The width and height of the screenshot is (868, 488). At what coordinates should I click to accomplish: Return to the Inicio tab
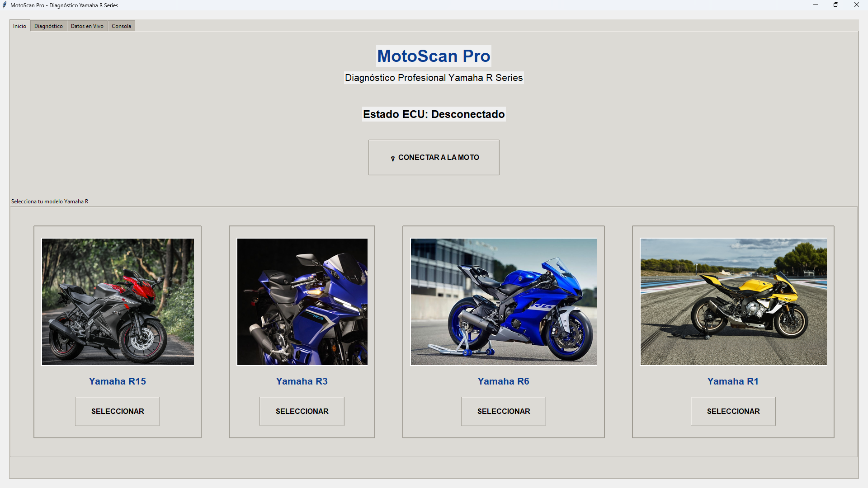click(x=19, y=26)
